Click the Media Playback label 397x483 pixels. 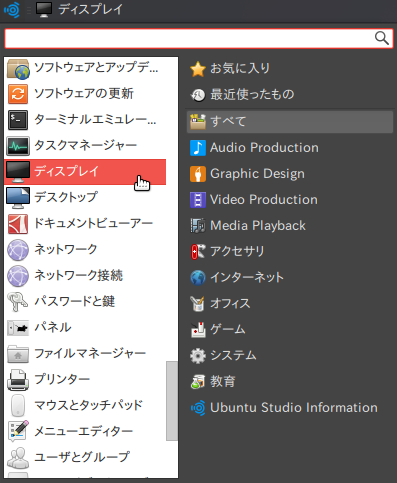click(258, 226)
